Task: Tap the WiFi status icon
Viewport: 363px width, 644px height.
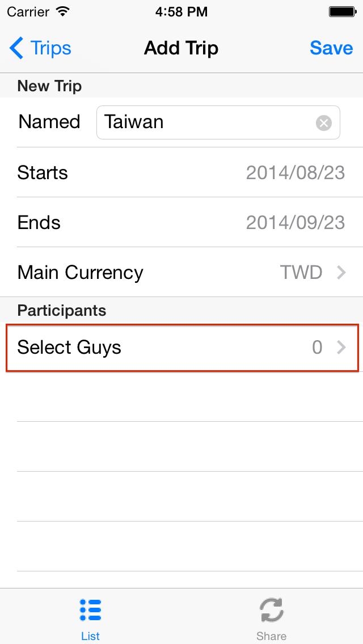Action: [x=64, y=11]
